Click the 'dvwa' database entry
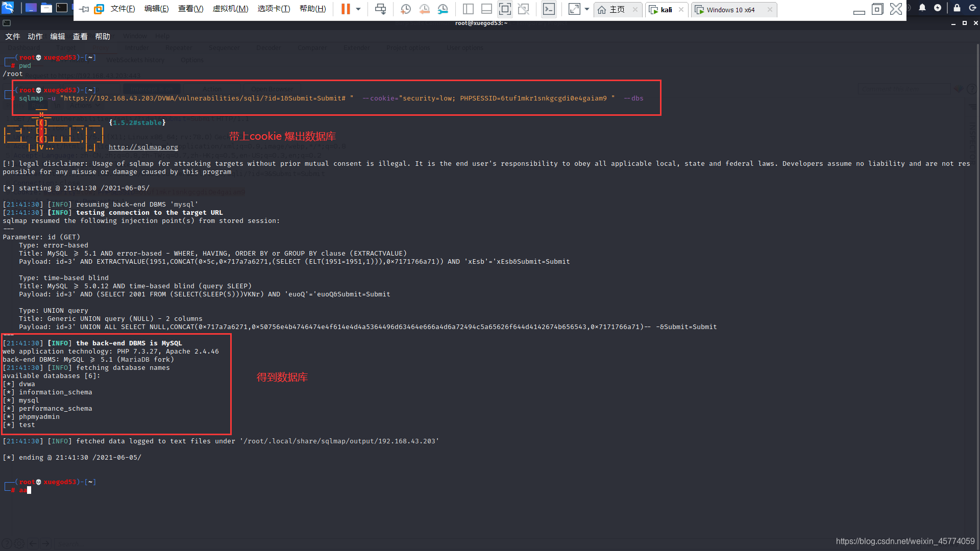The width and height of the screenshot is (980, 551). click(27, 384)
